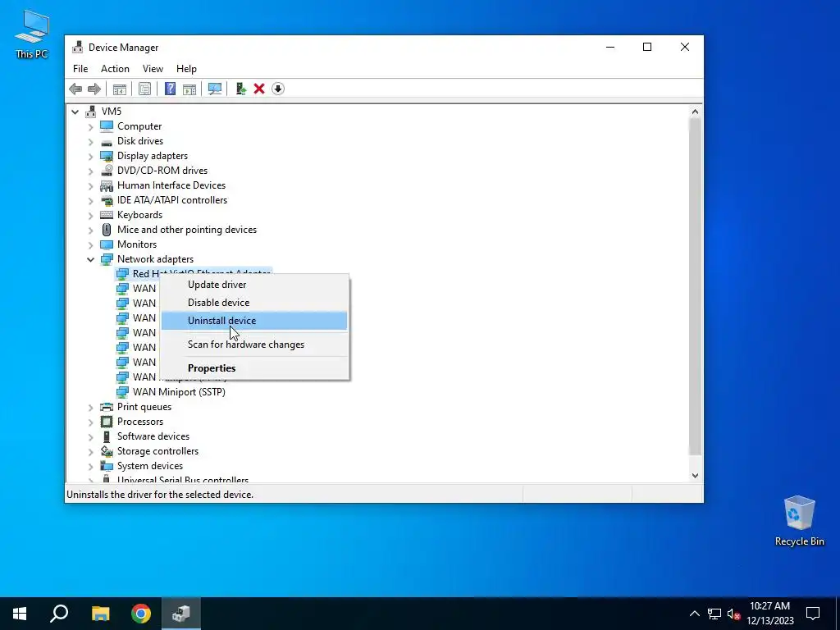This screenshot has width=840, height=630.
Task: Expand the Display adapters category
Action: [90, 156]
